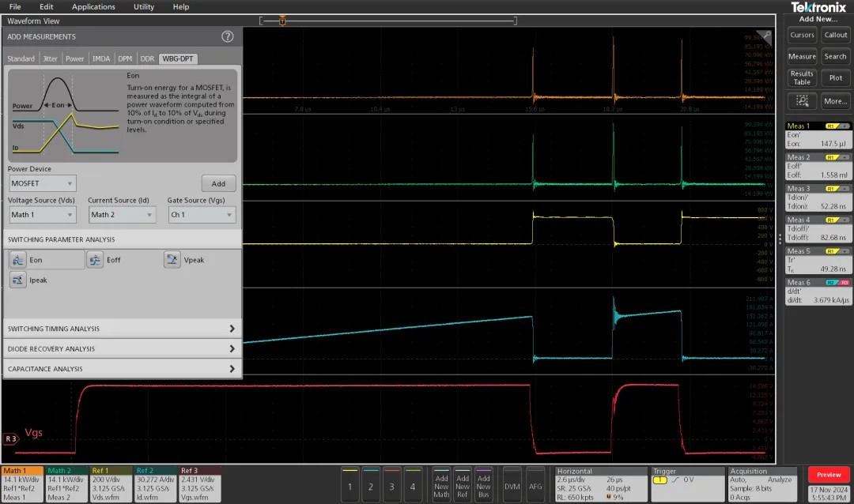854x504 pixels.
Task: Click the red Preview button
Action: [x=829, y=475]
